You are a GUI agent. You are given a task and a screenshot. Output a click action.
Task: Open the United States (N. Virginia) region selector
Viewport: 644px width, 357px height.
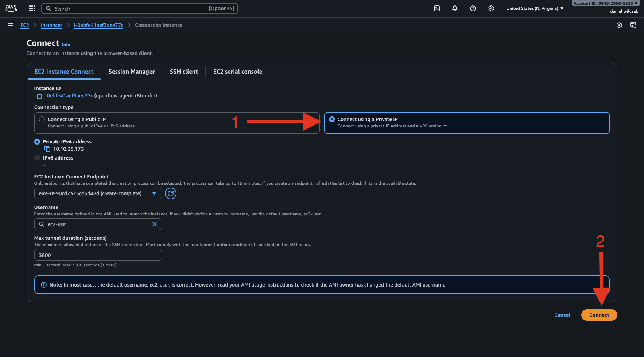point(535,8)
